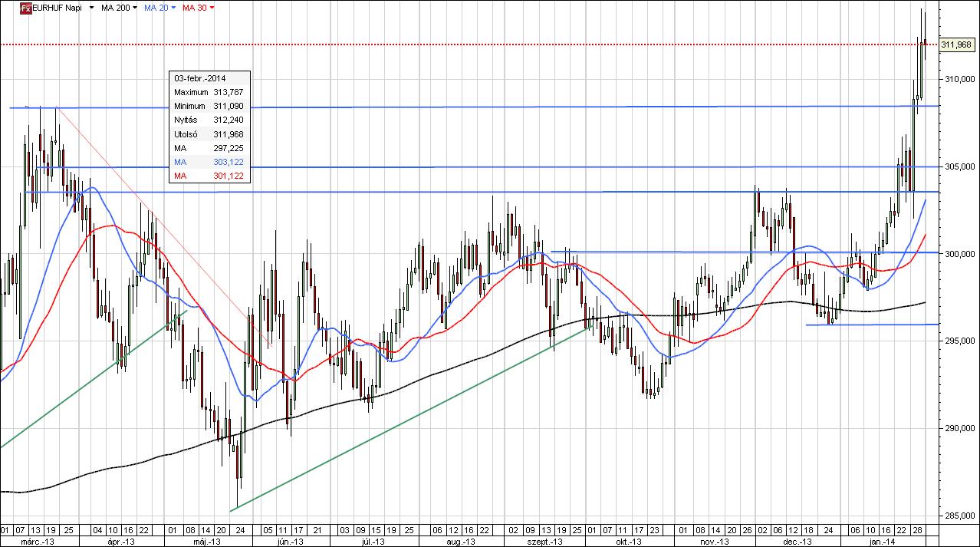
Task: Select the blue MA 303,122 row
Action: click(x=209, y=163)
